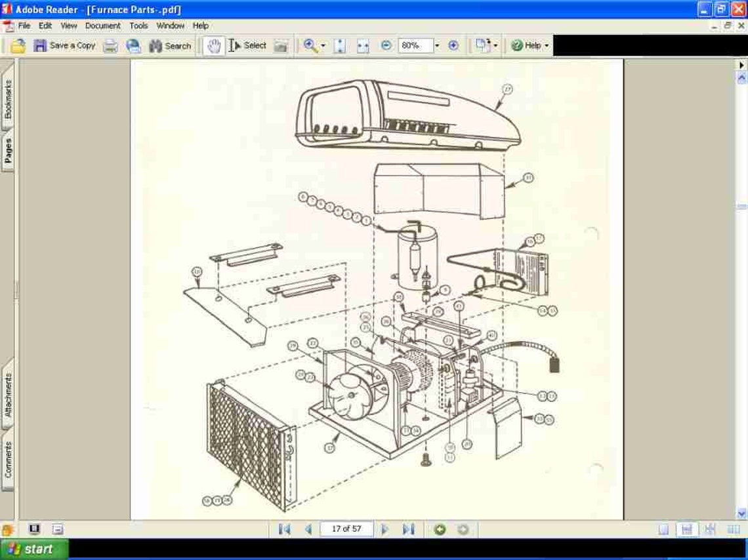The image size is (748, 560).
Task: Click the Search button
Action: point(169,45)
